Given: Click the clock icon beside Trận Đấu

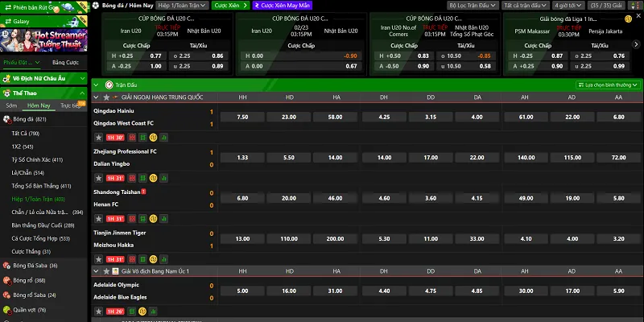Looking at the screenshot, I should coord(109,85).
